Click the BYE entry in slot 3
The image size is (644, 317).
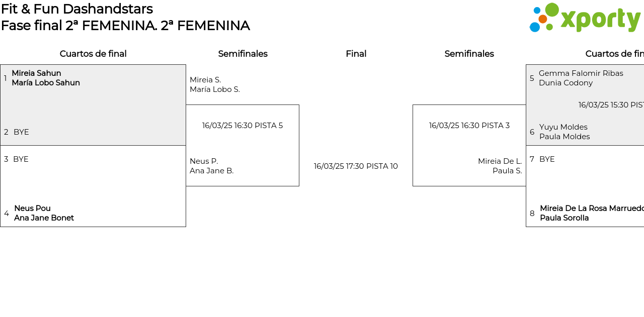click(21, 159)
